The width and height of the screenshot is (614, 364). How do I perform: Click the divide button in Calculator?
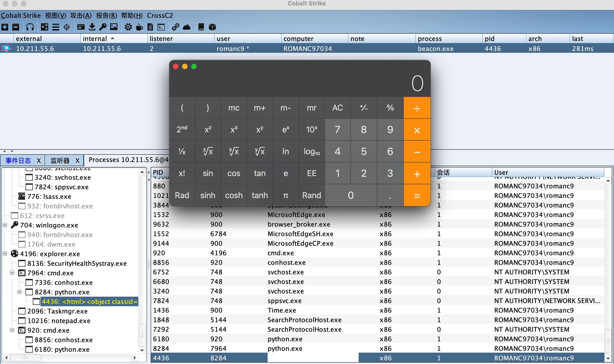(x=417, y=108)
